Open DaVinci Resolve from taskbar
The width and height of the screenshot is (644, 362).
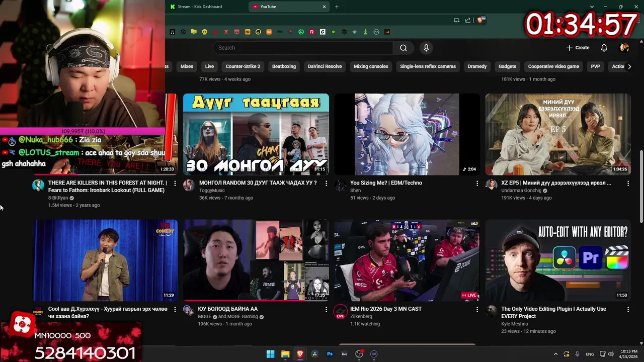315,354
